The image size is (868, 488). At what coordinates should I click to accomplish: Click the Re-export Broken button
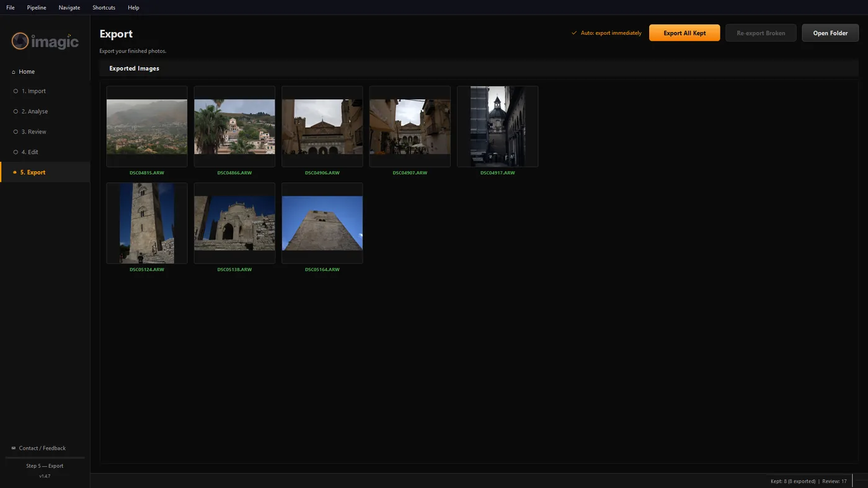(761, 33)
